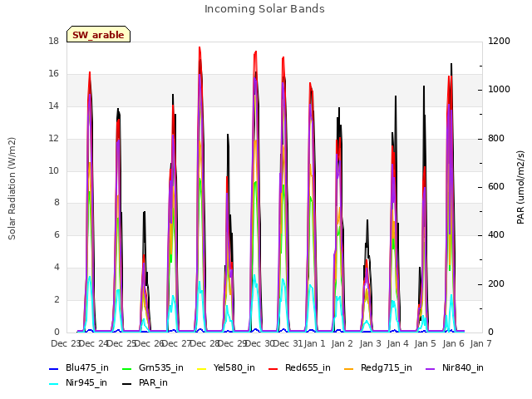Toggle the Red655_in legend entry
This screenshot has width=532, height=399.
click(x=299, y=367)
